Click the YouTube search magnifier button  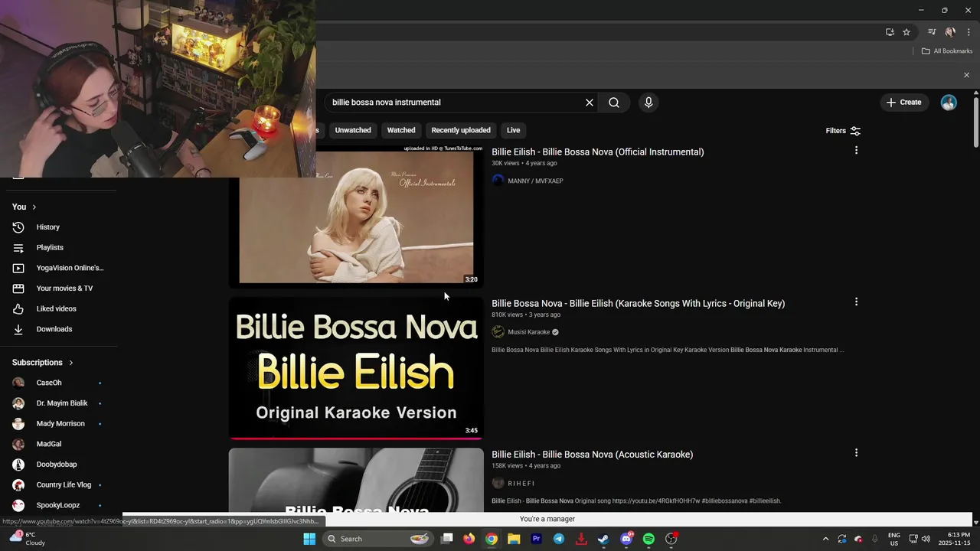[x=614, y=103]
